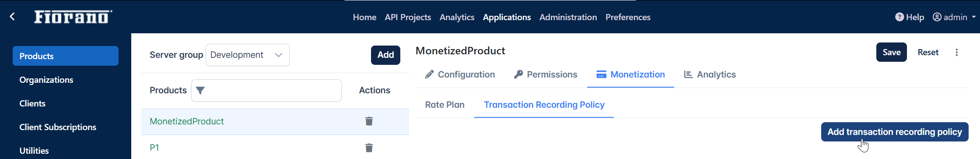Open the Server group Development dropdown
Image resolution: width=980 pixels, height=159 pixels.
247,55
